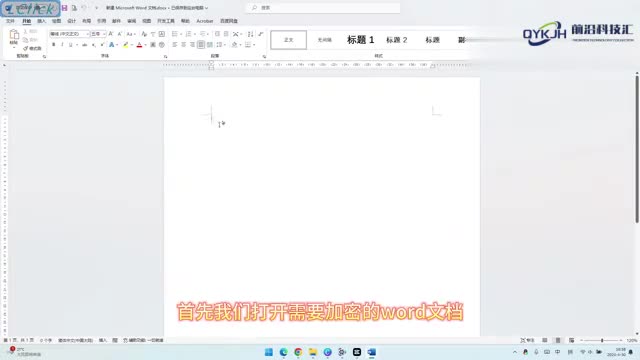The height and width of the screenshot is (360, 640).
Task: Click the Format Painter icon
Action: [32, 48]
